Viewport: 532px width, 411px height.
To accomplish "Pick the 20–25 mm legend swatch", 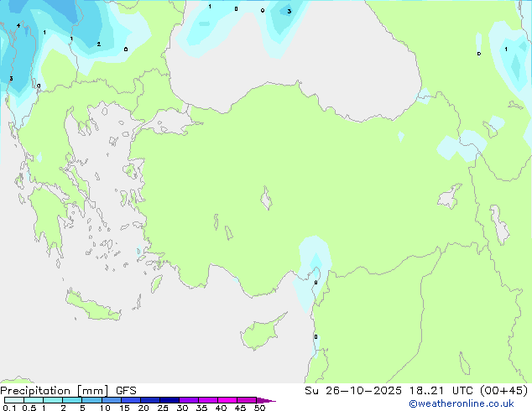I will coord(149,400).
